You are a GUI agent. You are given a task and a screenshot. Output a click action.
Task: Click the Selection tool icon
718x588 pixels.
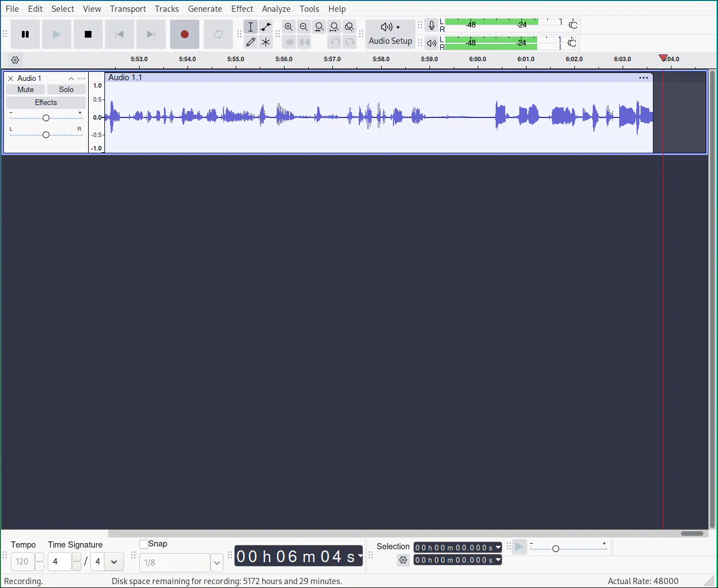coord(250,26)
